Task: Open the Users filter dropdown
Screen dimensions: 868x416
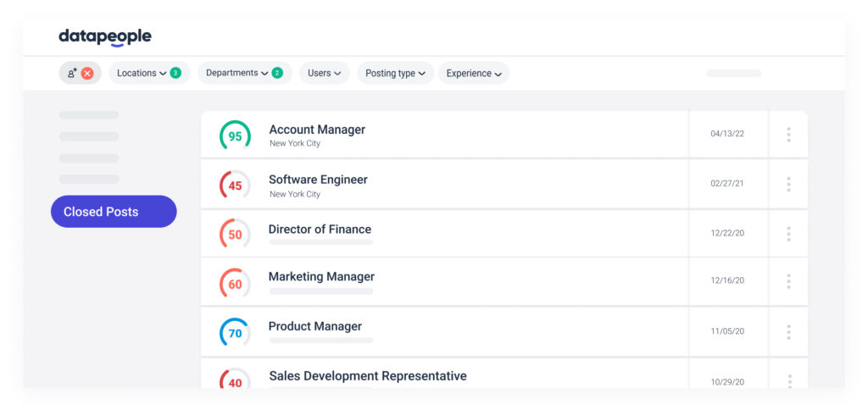Action: point(325,73)
